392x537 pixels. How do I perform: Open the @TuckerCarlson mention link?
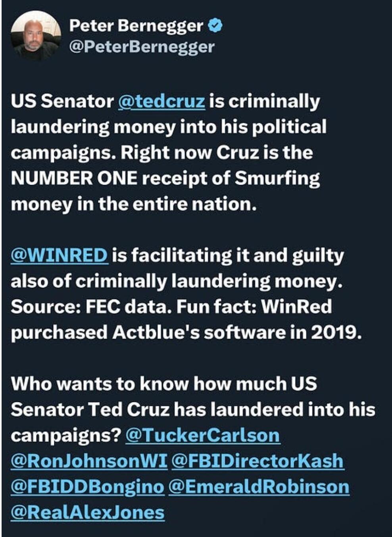coord(203,436)
